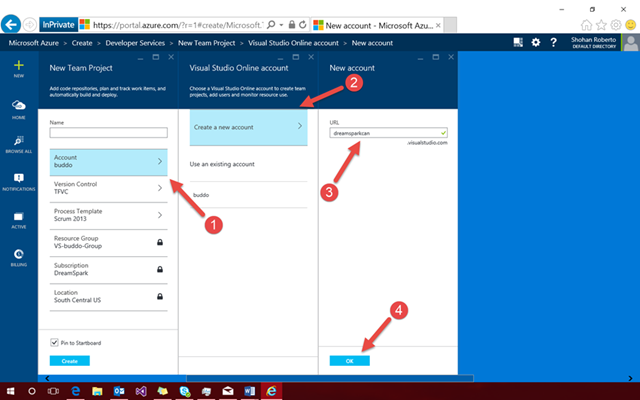Click the browser back arrow button
The width and height of the screenshot is (640, 400).
pos(11,25)
